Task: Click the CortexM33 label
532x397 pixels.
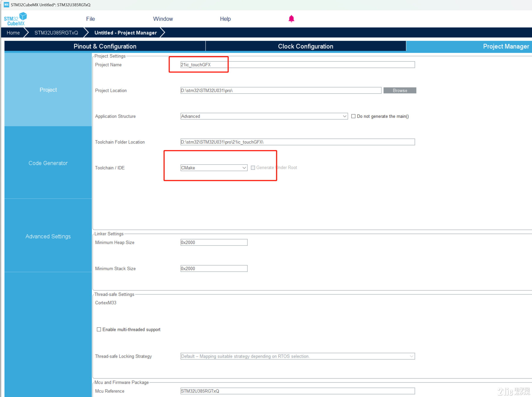Action: [106, 303]
